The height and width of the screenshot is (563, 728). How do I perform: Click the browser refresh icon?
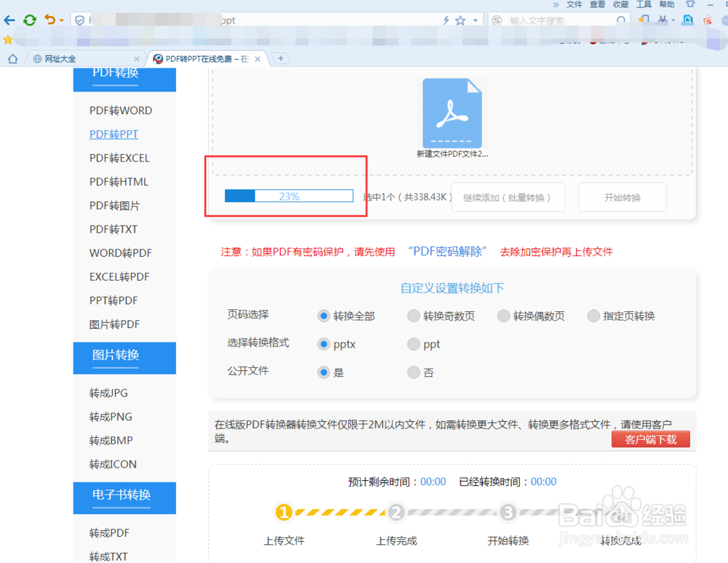pyautogui.click(x=29, y=20)
